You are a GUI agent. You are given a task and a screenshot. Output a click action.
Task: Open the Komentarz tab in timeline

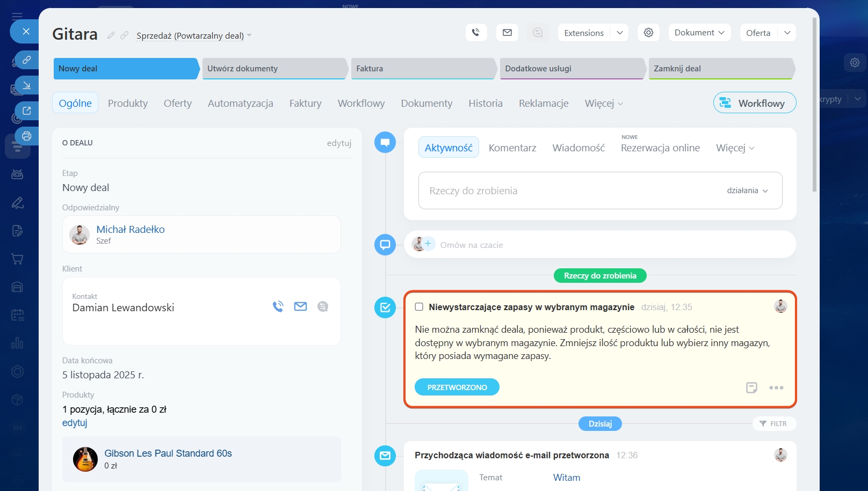[x=512, y=148]
